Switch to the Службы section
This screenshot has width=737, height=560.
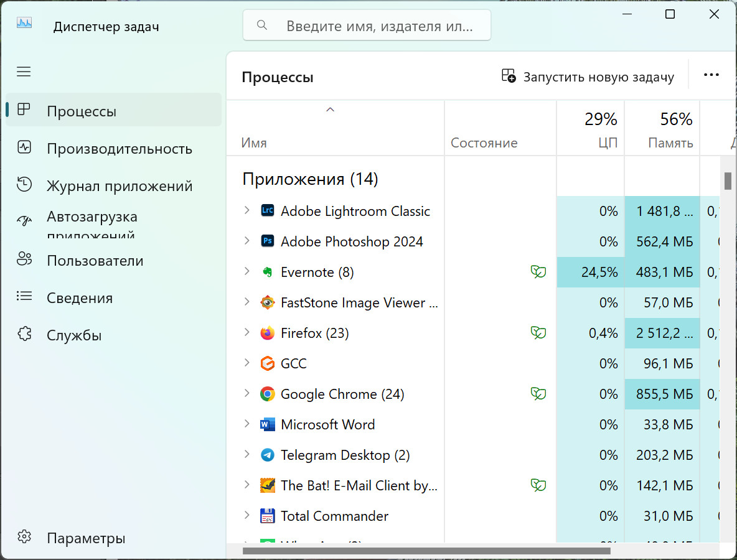[x=74, y=335]
